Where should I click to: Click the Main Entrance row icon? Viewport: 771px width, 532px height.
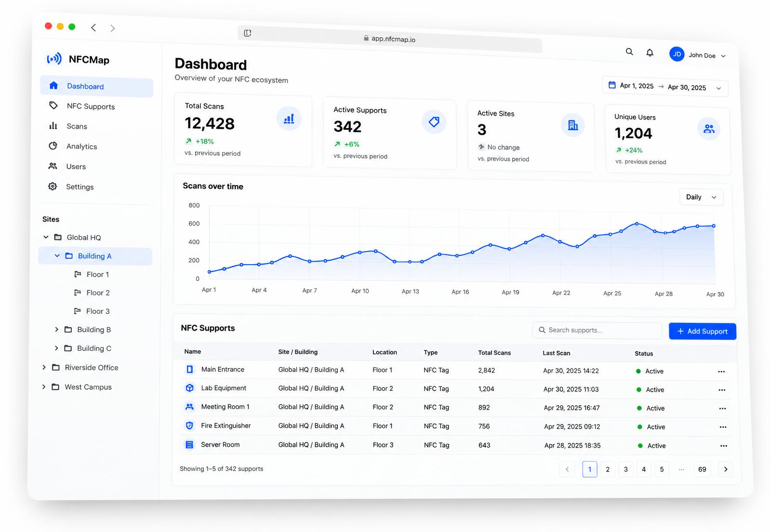pyautogui.click(x=190, y=369)
